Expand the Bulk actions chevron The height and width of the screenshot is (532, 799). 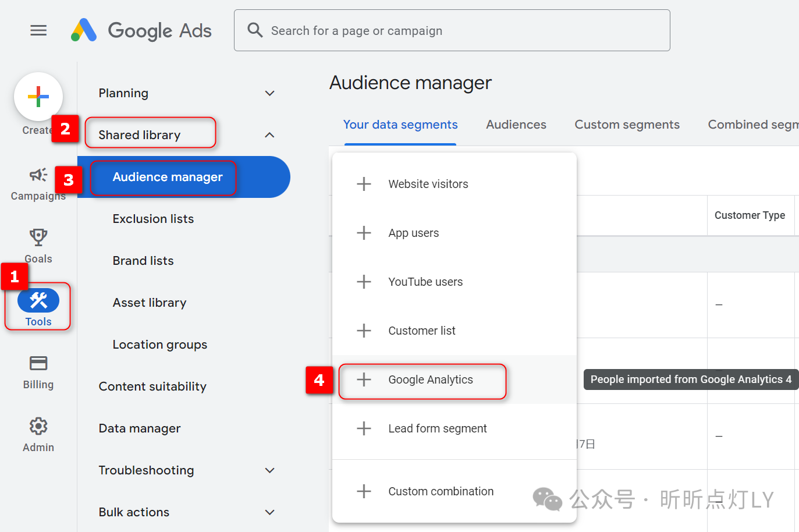pos(269,512)
